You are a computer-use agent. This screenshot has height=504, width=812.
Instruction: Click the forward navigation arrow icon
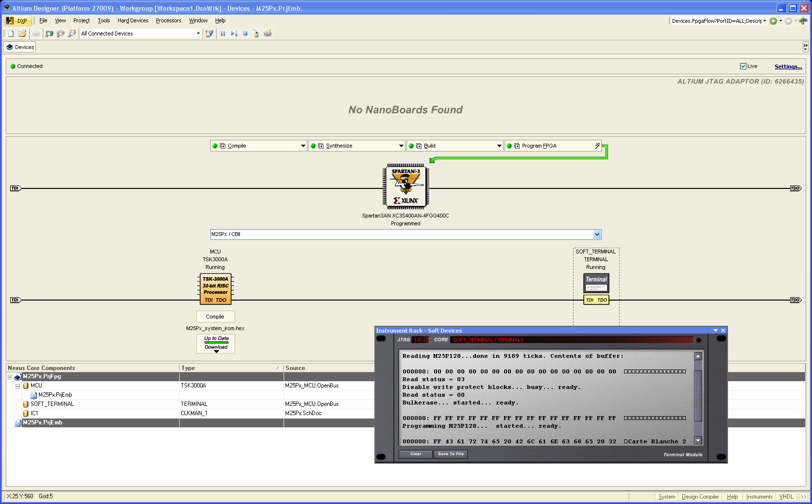click(x=788, y=21)
